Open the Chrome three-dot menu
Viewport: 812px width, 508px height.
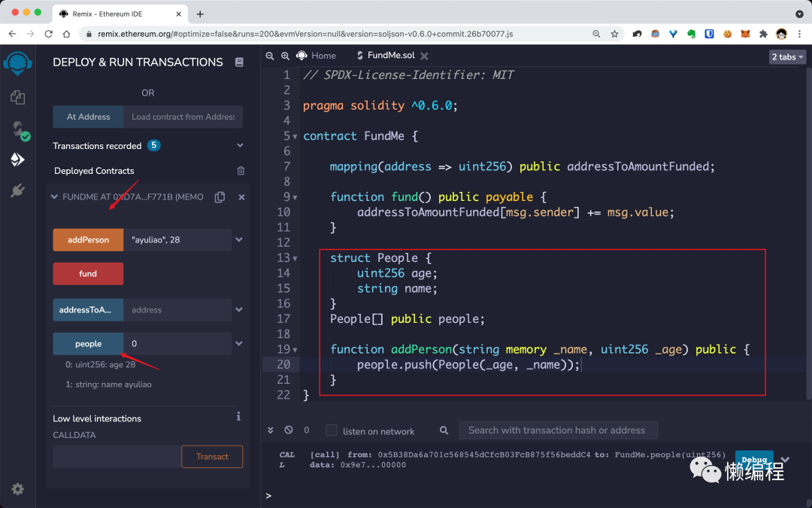tap(799, 34)
